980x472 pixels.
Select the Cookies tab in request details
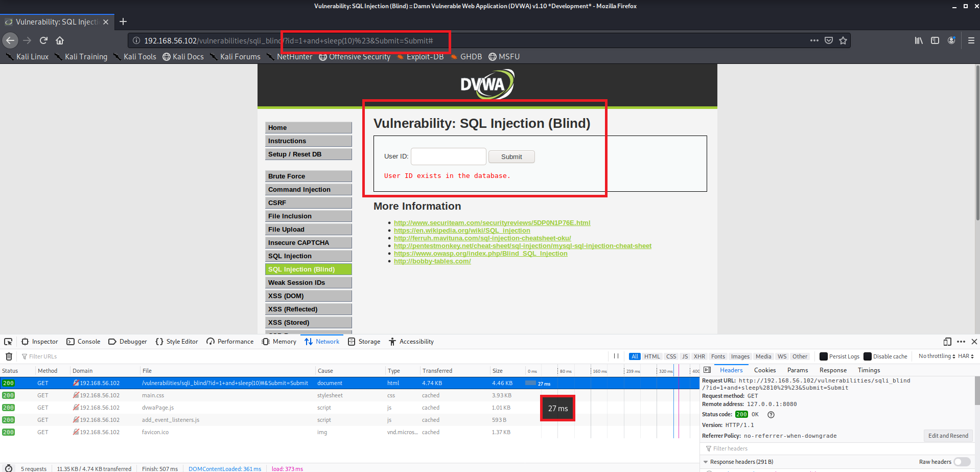765,370
